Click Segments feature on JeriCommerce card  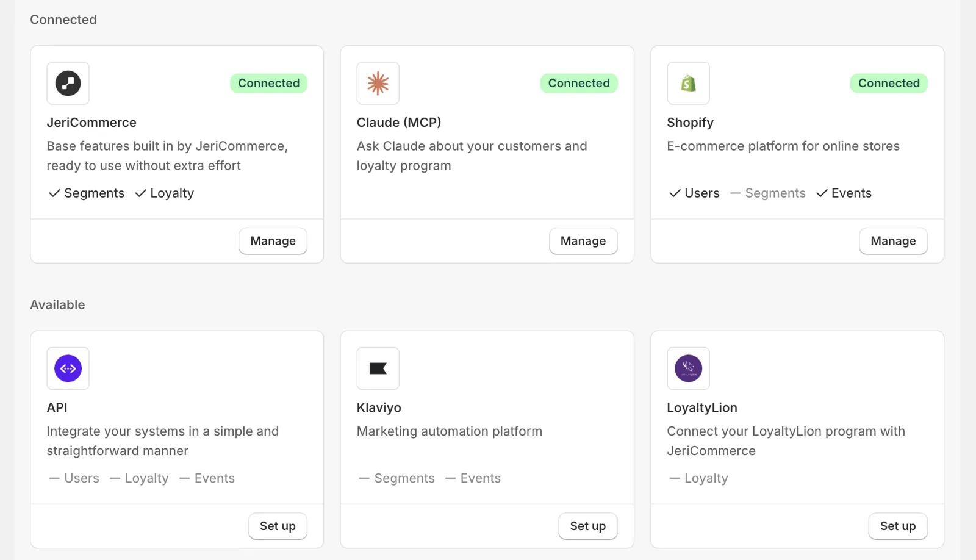tap(87, 193)
